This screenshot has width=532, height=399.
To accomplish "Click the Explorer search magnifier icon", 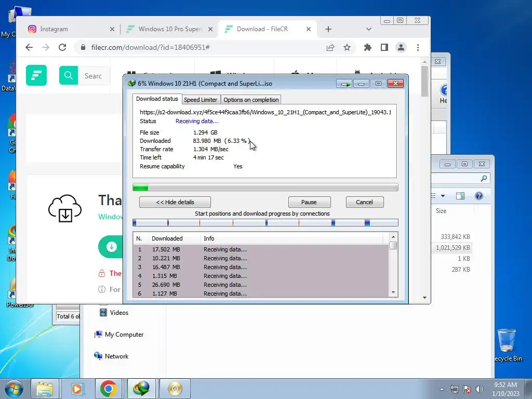I will tap(484, 178).
